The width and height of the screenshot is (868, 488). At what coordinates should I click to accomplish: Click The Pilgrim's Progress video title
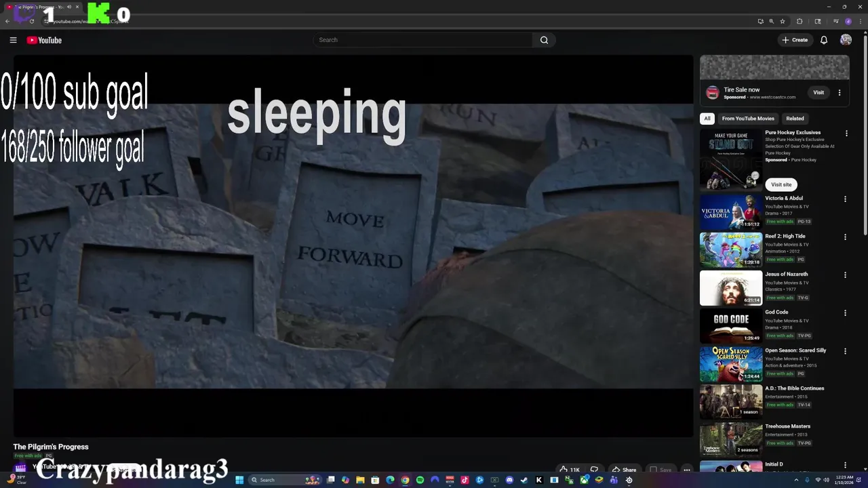pyautogui.click(x=51, y=447)
